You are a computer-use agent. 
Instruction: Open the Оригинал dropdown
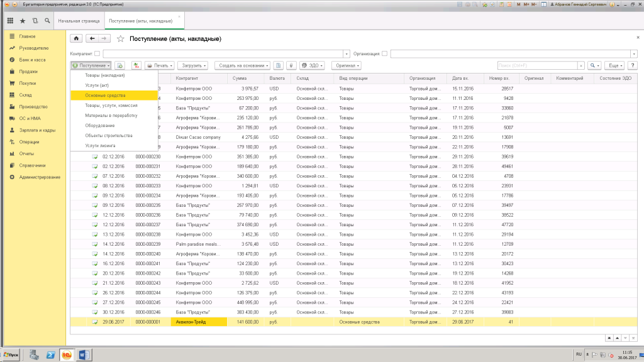click(347, 65)
